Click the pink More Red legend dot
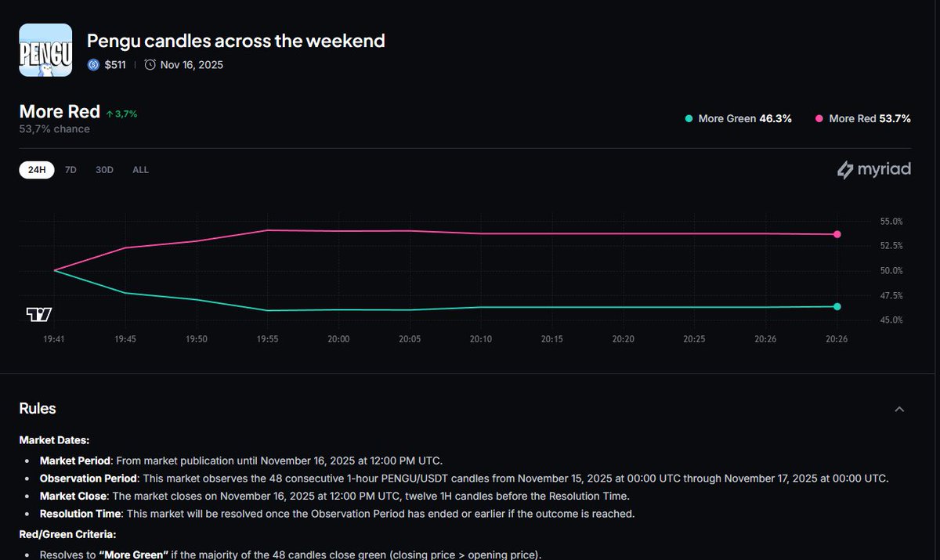The image size is (940, 560). (x=819, y=119)
